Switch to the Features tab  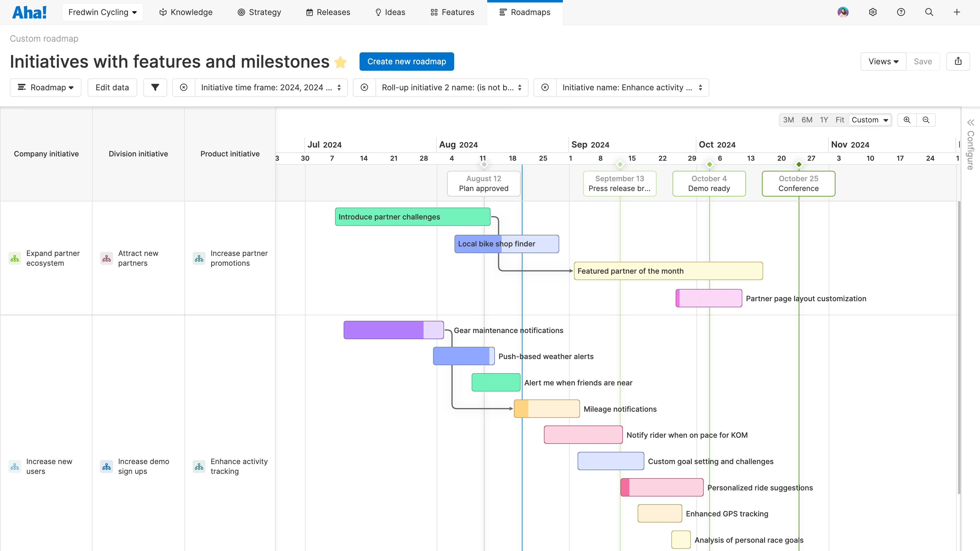tap(452, 12)
